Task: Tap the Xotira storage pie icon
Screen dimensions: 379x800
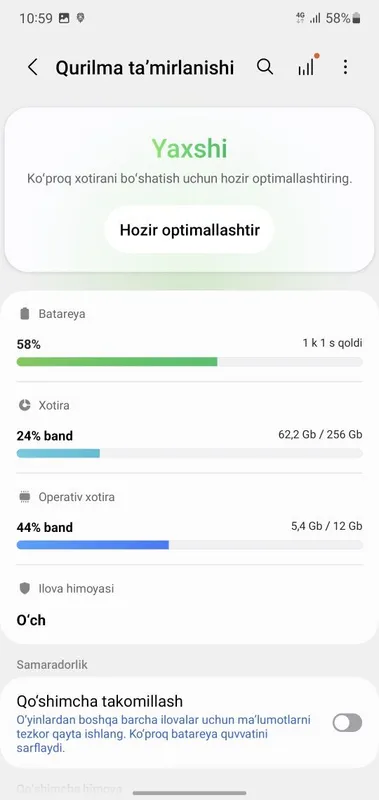Action: tap(24, 405)
